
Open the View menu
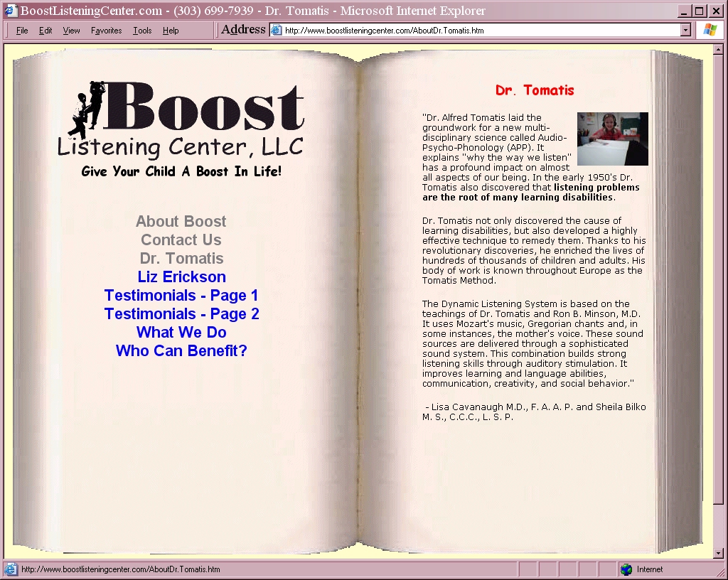coord(71,31)
